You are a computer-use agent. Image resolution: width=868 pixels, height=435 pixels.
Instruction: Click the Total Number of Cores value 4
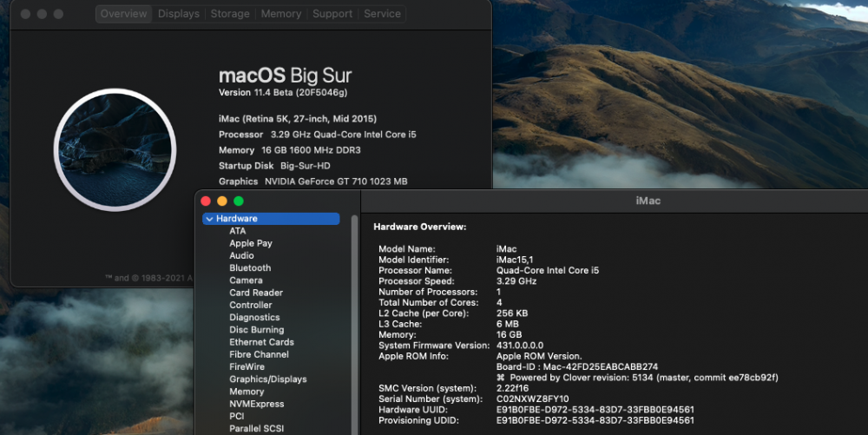pos(499,303)
